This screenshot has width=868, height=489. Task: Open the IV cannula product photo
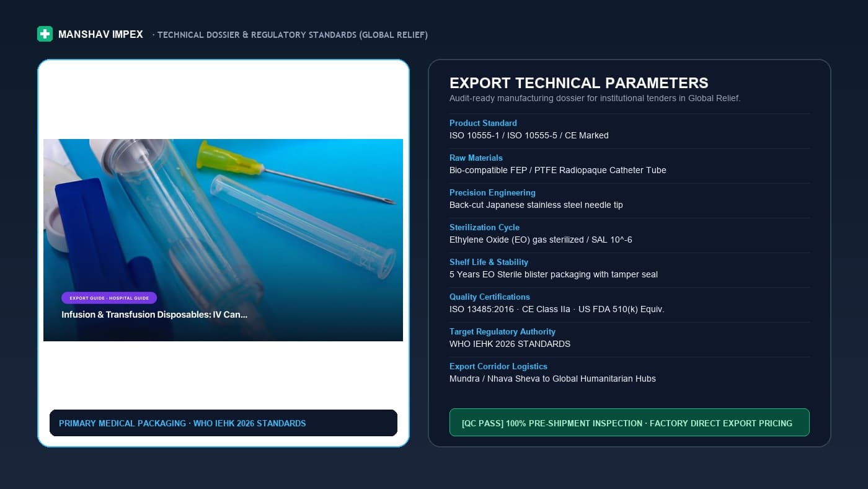click(x=223, y=240)
